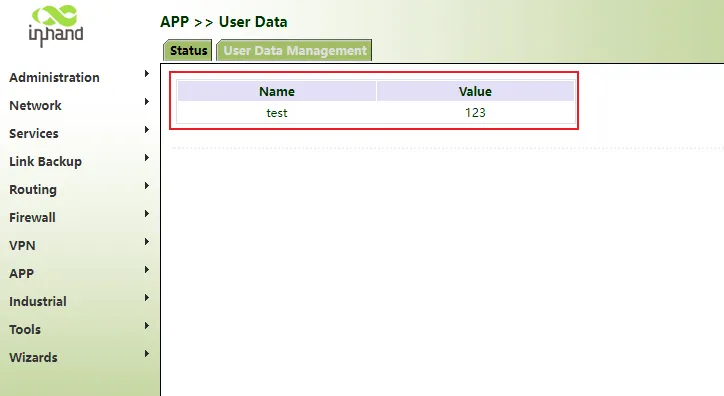Viewport: 724px width, 396px height.
Task: Expand the arrow next to Industrial
Action: [x=147, y=298]
